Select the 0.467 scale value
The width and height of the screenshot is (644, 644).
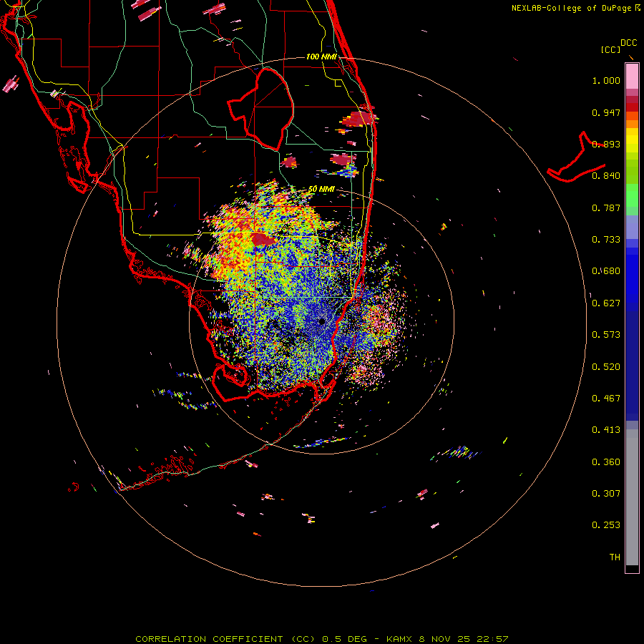click(x=606, y=399)
